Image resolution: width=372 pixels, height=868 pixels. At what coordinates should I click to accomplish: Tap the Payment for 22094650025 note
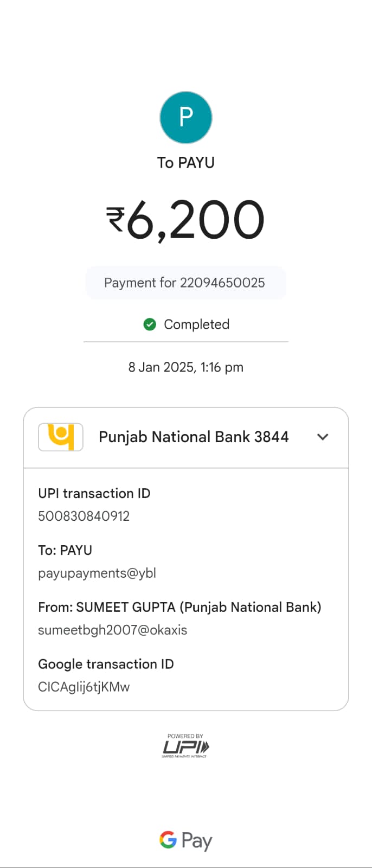[185, 283]
